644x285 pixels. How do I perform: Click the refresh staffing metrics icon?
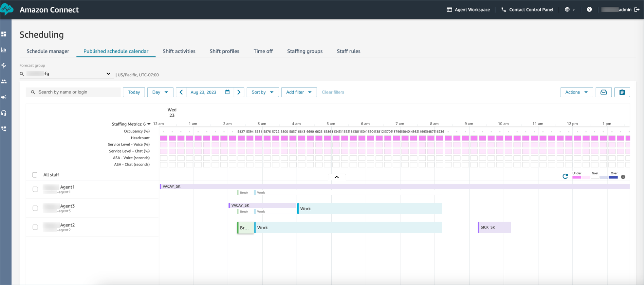pyautogui.click(x=565, y=176)
